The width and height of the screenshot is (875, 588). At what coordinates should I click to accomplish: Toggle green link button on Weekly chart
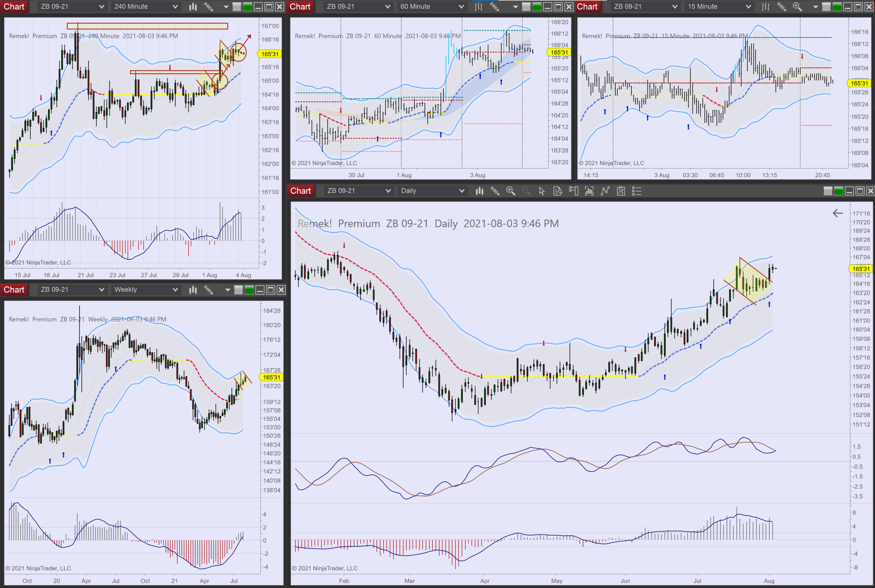[249, 290]
